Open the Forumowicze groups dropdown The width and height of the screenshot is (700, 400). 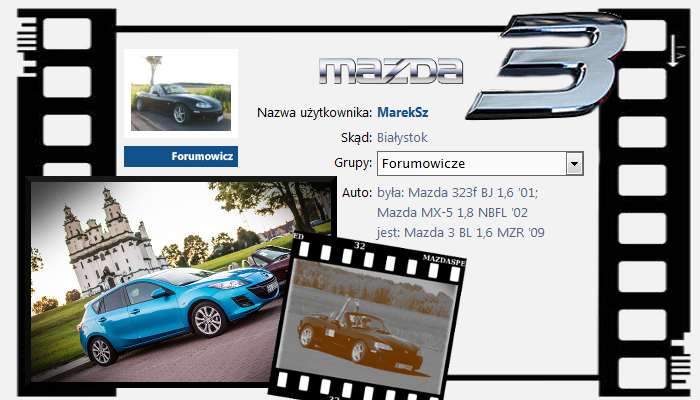(x=480, y=163)
